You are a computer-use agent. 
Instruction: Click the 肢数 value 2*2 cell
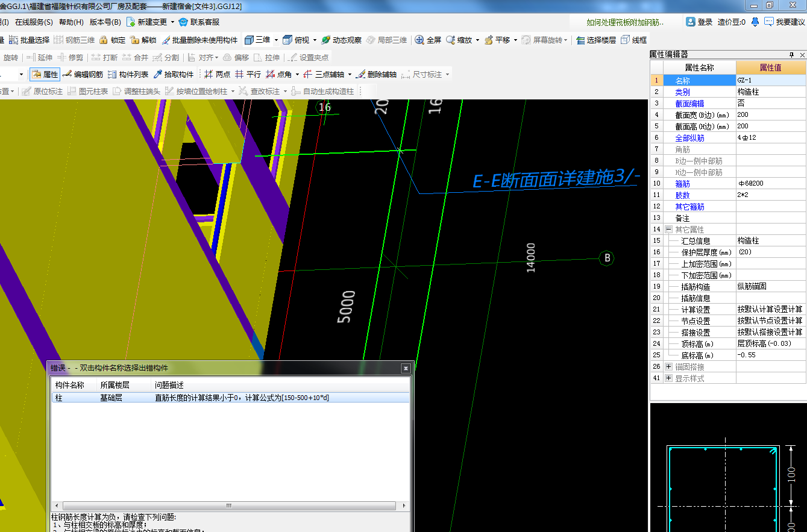tap(771, 195)
